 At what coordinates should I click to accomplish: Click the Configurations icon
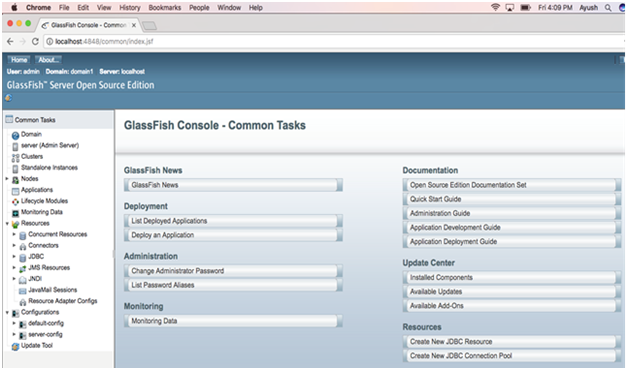pyautogui.click(x=15, y=313)
